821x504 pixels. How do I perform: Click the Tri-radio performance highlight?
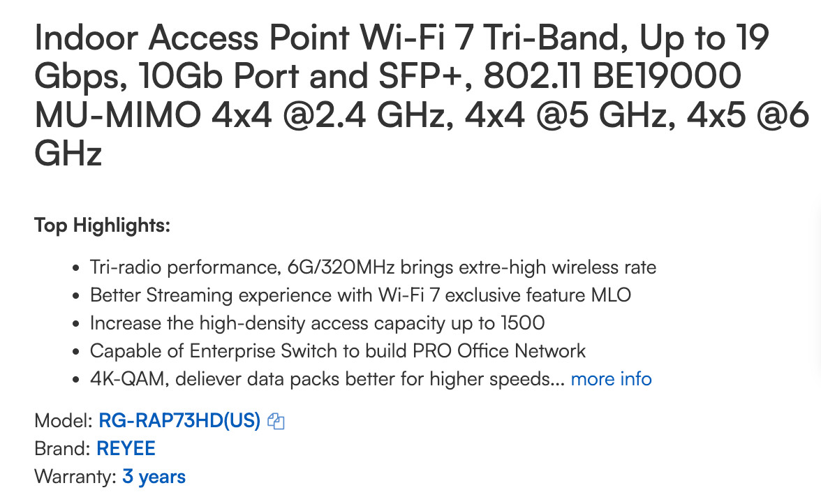coord(373,267)
